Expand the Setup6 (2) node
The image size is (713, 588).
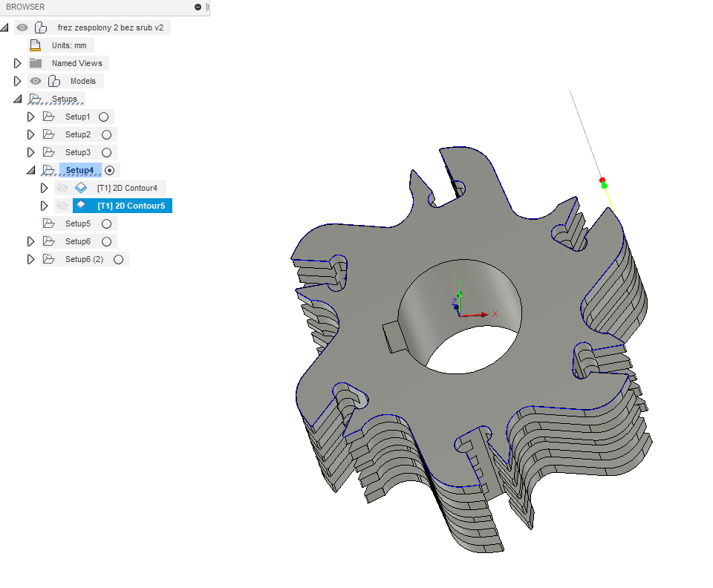[30, 259]
